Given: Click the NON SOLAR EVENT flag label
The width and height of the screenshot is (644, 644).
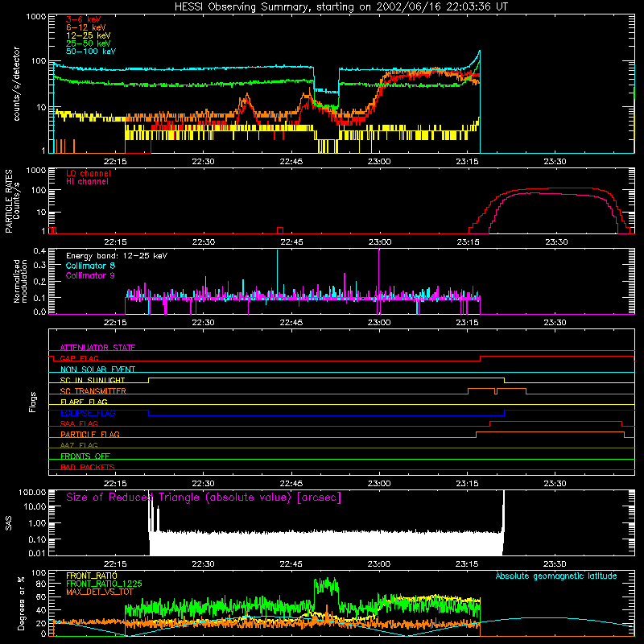Looking at the screenshot, I should coord(97,369).
